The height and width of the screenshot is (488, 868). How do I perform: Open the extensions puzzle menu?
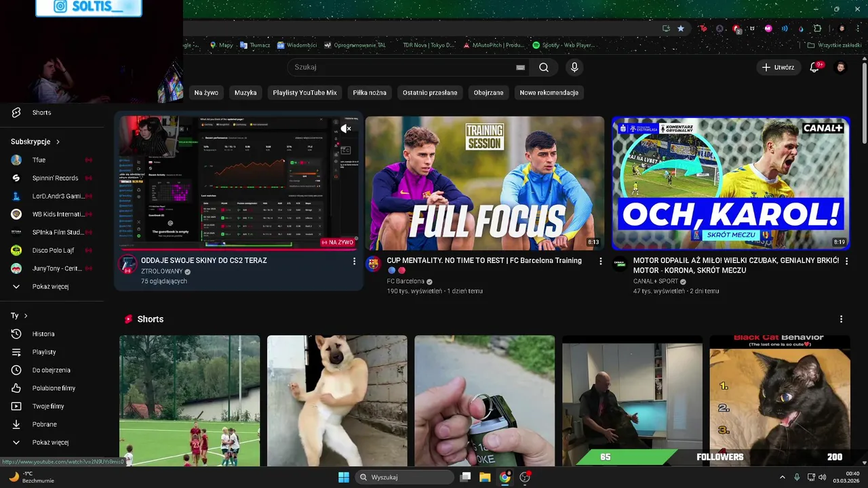tap(817, 28)
